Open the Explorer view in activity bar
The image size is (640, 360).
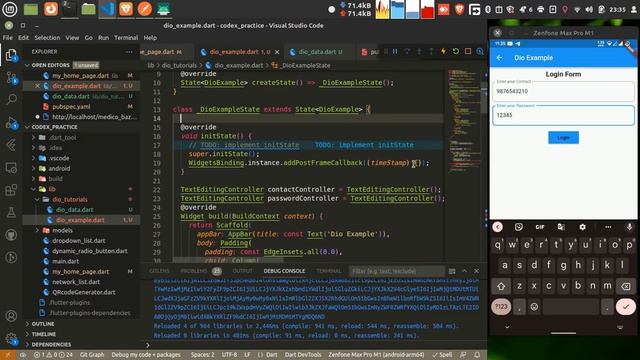11,55
